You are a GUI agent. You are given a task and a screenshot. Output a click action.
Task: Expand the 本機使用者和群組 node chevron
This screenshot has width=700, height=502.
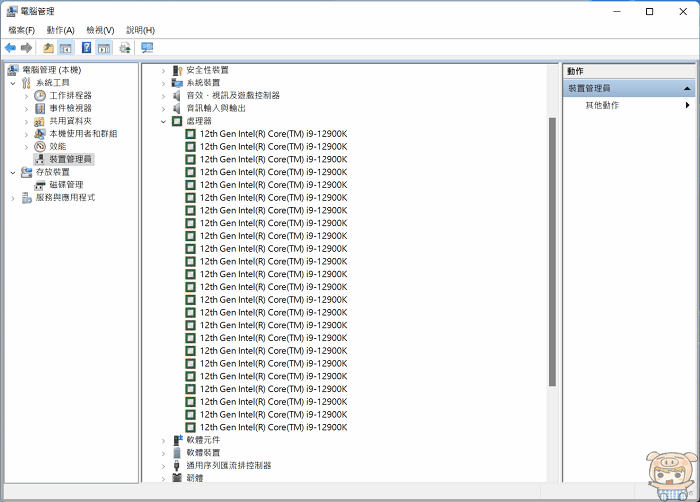26,134
